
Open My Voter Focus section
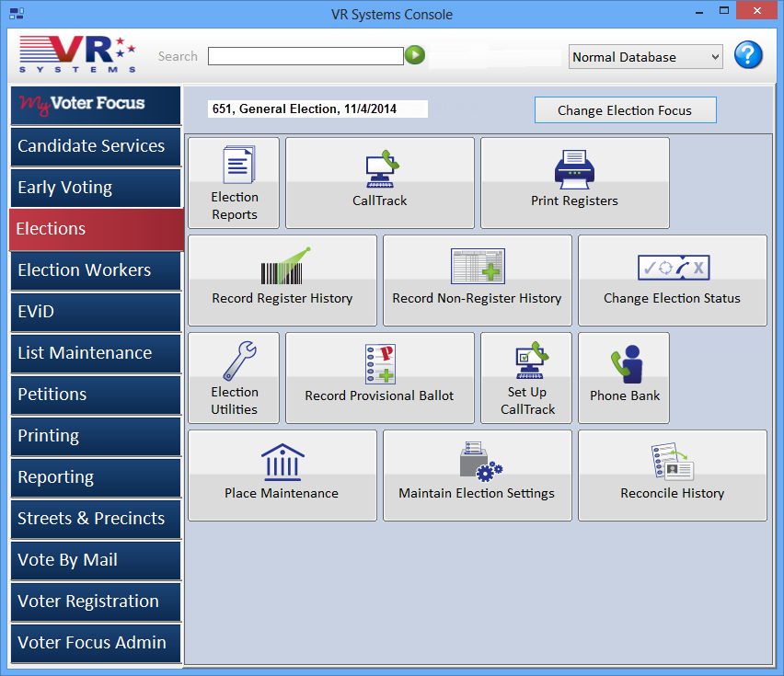(x=96, y=105)
